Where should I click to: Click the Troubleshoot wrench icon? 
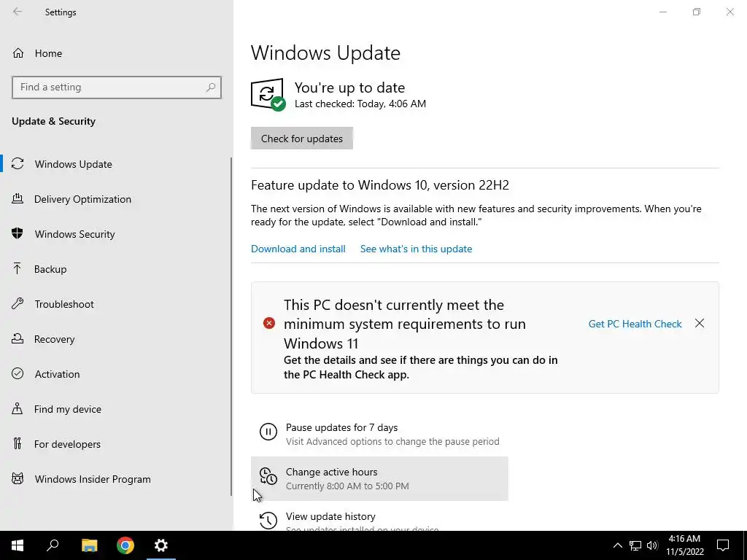18,304
